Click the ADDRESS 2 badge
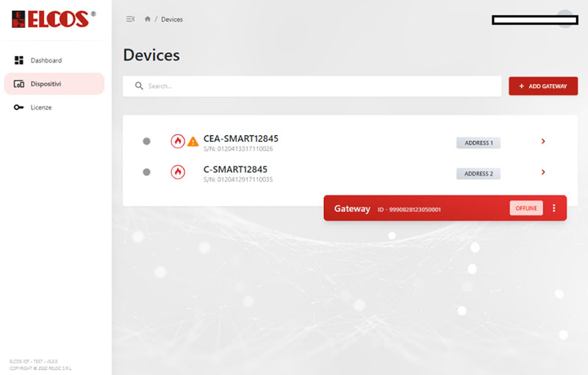 (478, 174)
